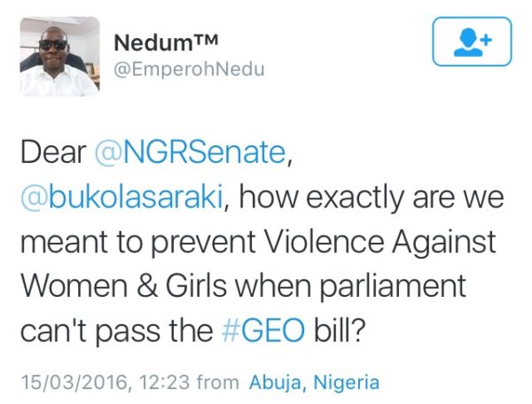The width and height of the screenshot is (532, 404).
Task: Open Nedum's profile picture
Action: tap(59, 56)
